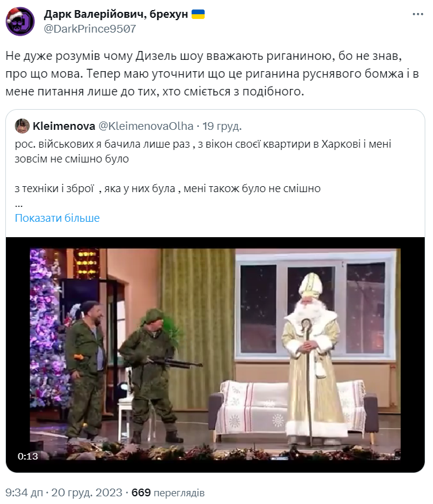The width and height of the screenshot is (433, 504).
Task: Open the three-dot more options menu
Action: point(418,14)
